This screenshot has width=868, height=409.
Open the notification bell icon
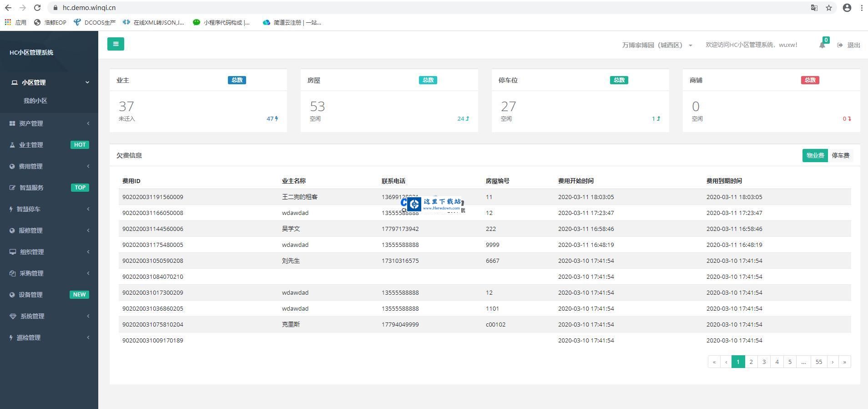coord(822,45)
